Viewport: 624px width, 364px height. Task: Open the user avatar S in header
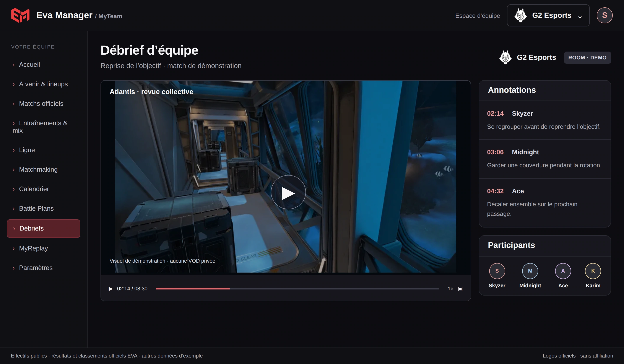(x=604, y=15)
